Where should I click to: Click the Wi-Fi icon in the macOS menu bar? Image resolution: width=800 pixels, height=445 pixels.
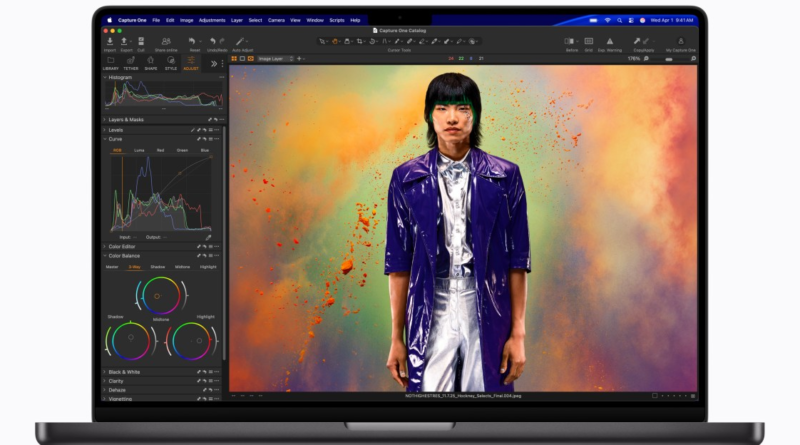coord(606,20)
